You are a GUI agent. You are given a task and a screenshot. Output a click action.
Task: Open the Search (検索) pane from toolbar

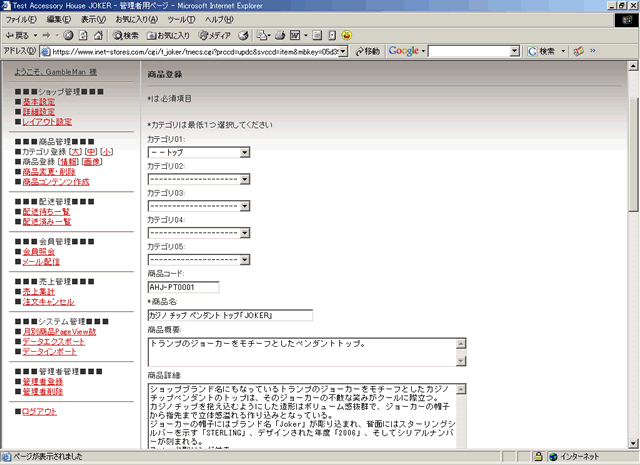click(x=123, y=35)
